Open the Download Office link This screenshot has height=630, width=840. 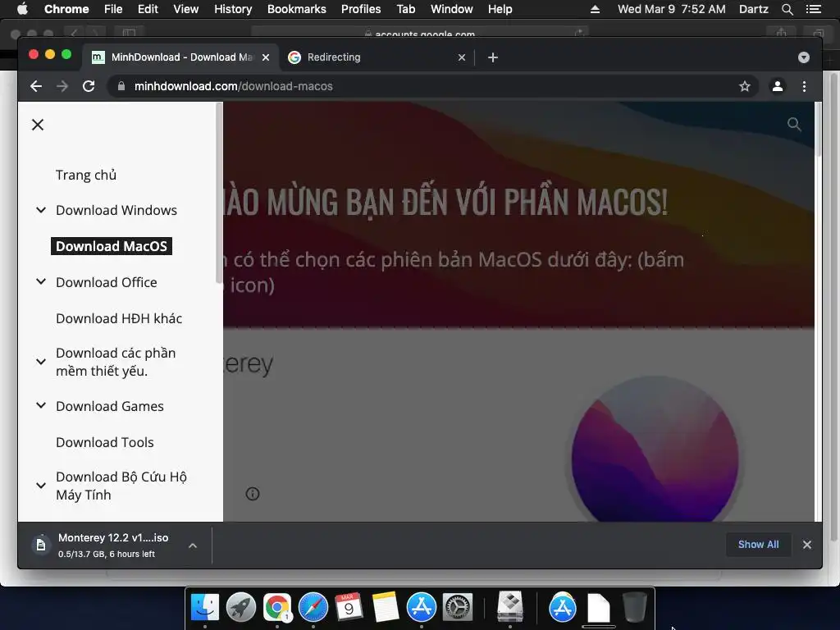point(107,282)
